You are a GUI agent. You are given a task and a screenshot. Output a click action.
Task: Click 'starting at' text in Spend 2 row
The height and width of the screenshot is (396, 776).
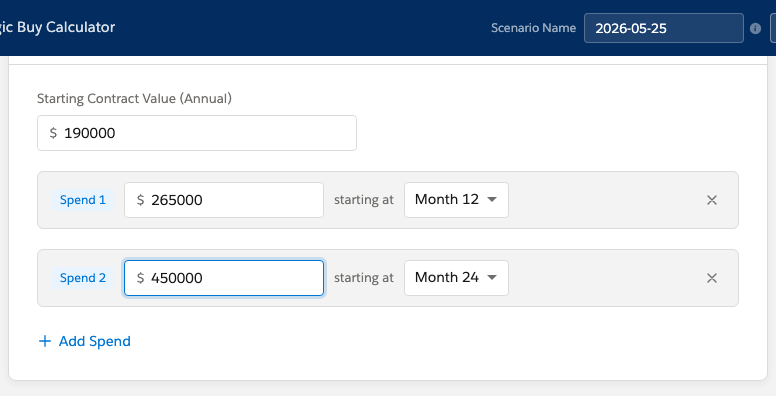(x=364, y=278)
